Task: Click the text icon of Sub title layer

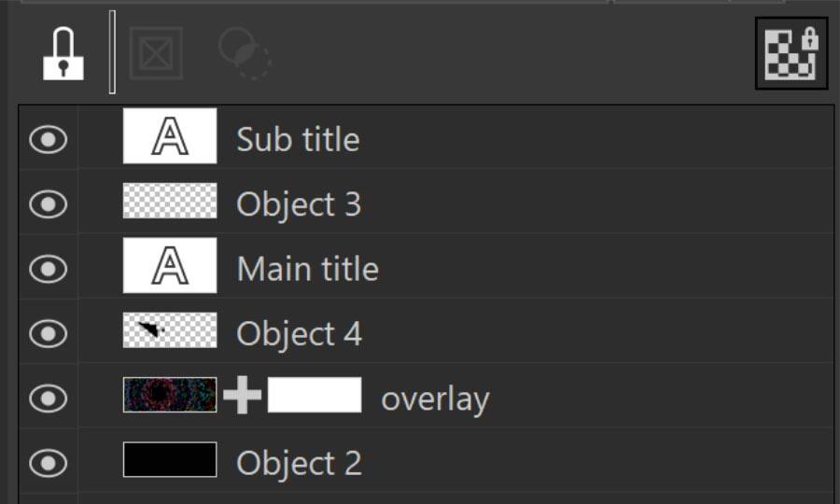Action: (170, 137)
